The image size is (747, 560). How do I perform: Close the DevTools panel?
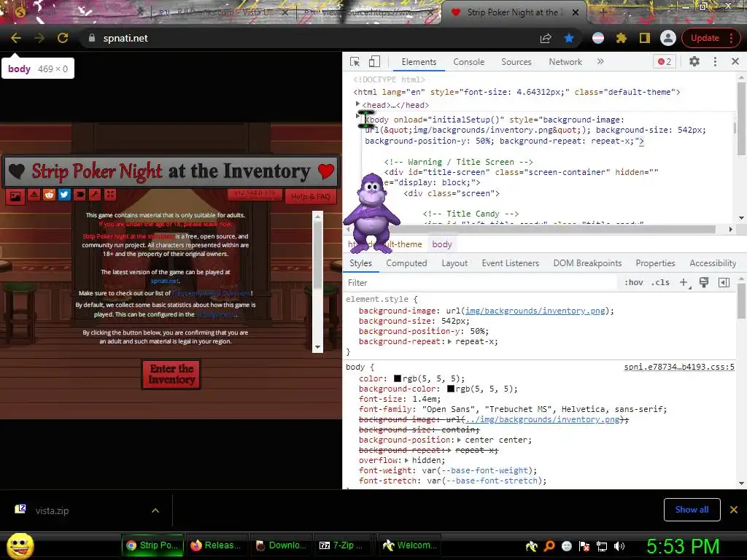pyautogui.click(x=735, y=61)
